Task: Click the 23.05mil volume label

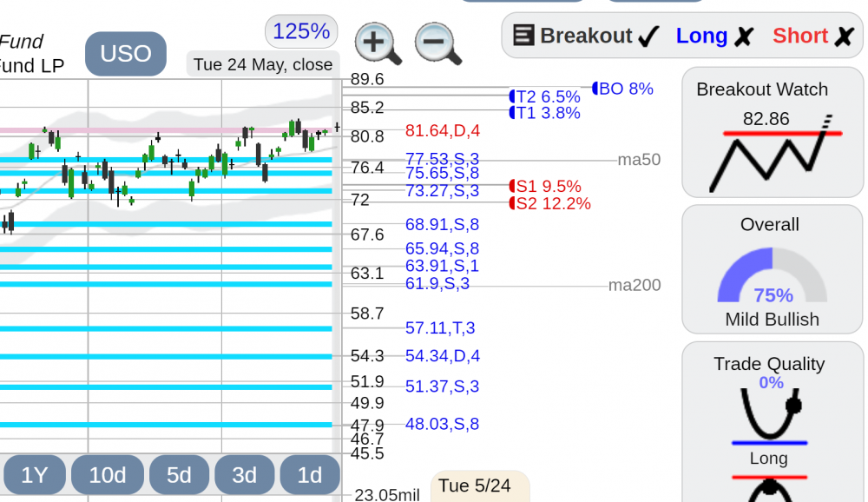Action: pyautogui.click(x=387, y=494)
